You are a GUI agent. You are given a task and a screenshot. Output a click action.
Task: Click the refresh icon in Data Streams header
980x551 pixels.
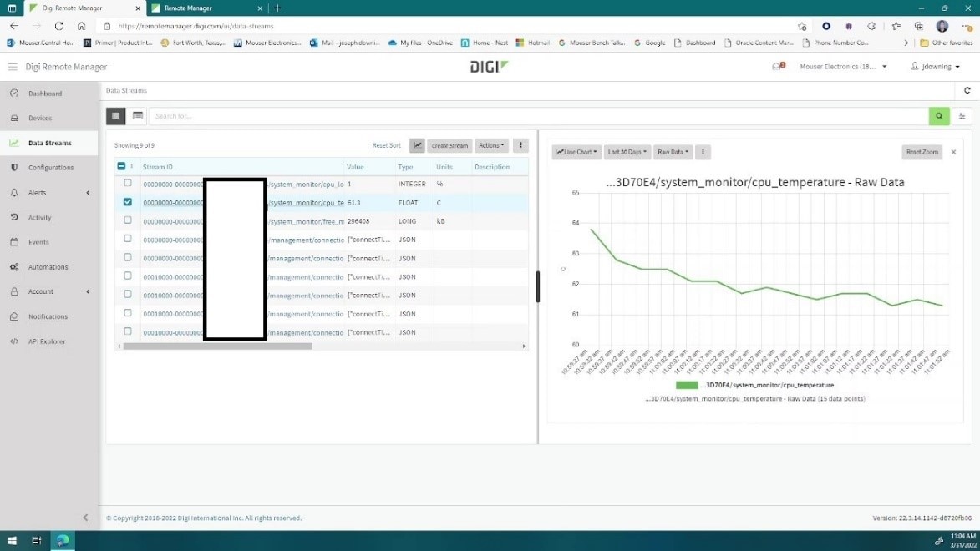click(967, 90)
